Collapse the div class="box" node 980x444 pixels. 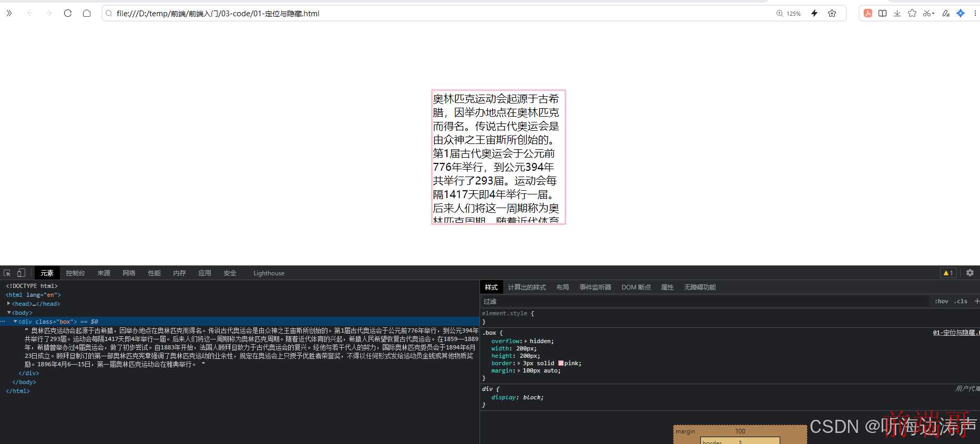tap(15, 322)
